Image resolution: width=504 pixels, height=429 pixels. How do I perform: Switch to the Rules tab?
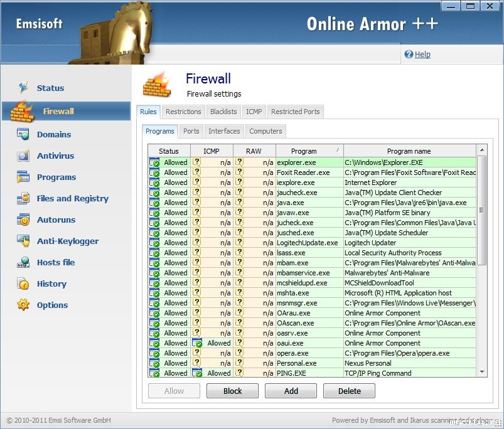(148, 112)
